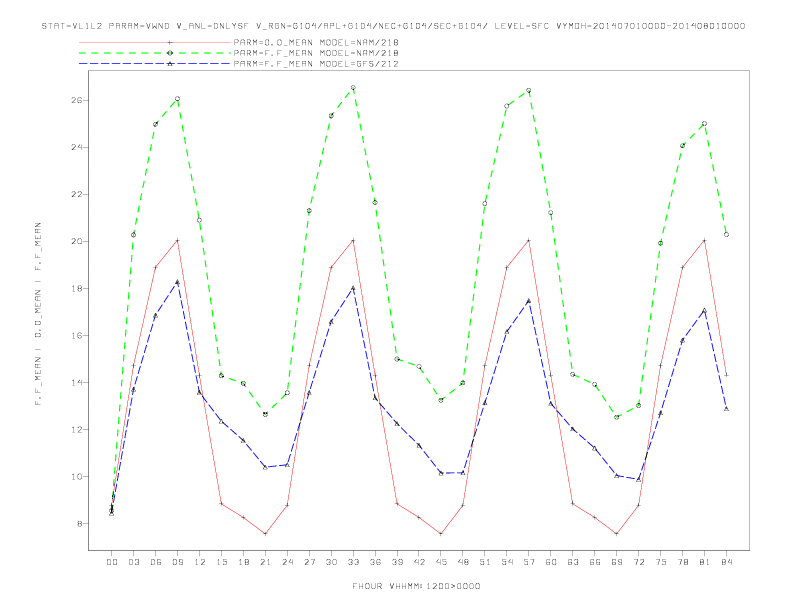792x612 pixels.
Task: Click x-axis forecast hour label 84
Action: click(x=726, y=562)
